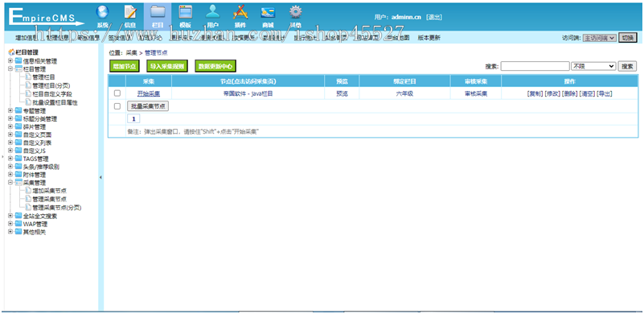The image size is (644, 314).
Task: Click the folder icon of TAGS管理
Action: [18, 159]
